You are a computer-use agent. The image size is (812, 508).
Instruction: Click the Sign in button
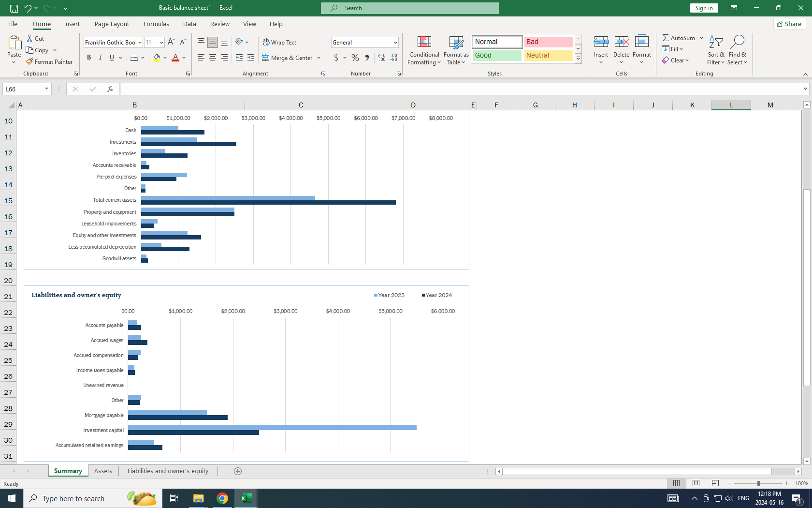pos(704,8)
